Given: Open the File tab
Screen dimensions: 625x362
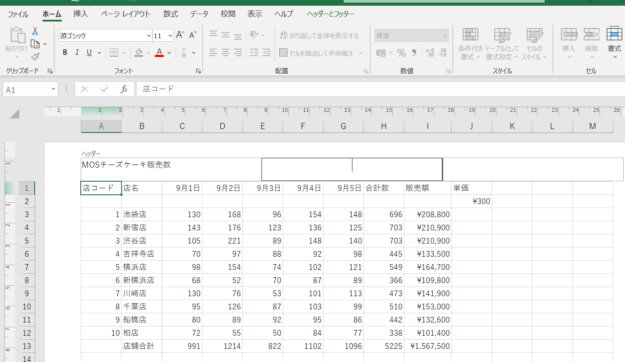Looking at the screenshot, I should 18,14.
